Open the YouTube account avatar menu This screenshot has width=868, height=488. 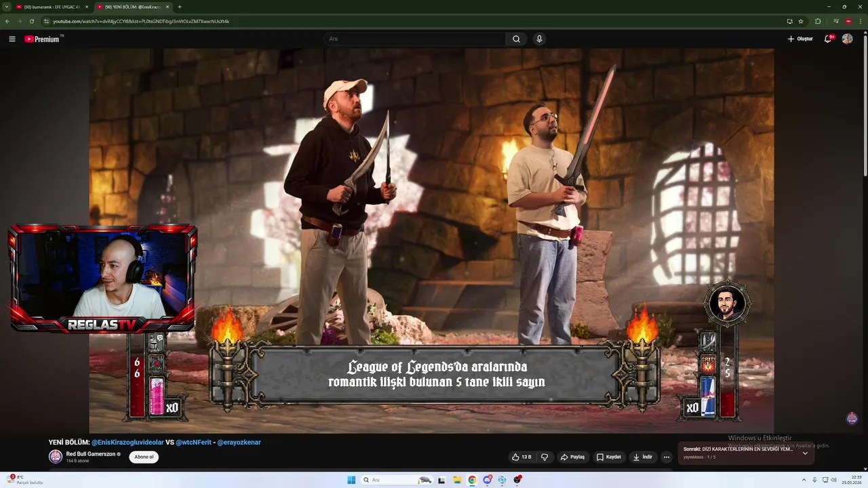coord(847,39)
